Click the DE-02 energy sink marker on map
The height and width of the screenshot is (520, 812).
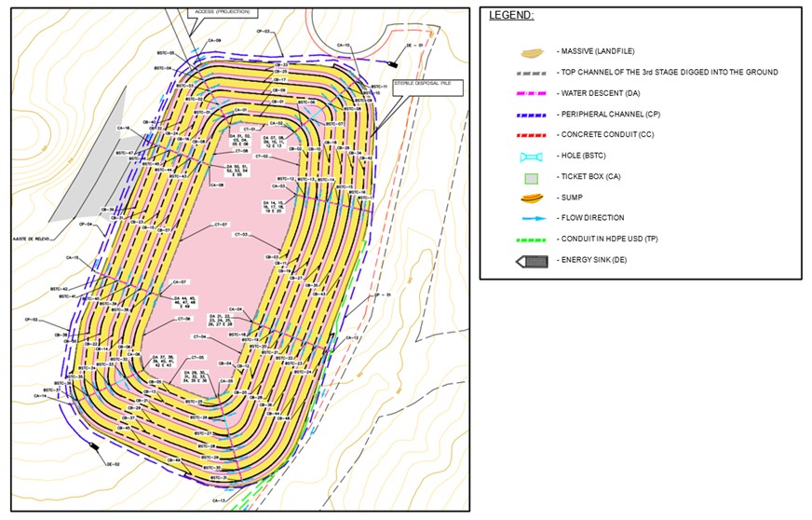[95, 446]
